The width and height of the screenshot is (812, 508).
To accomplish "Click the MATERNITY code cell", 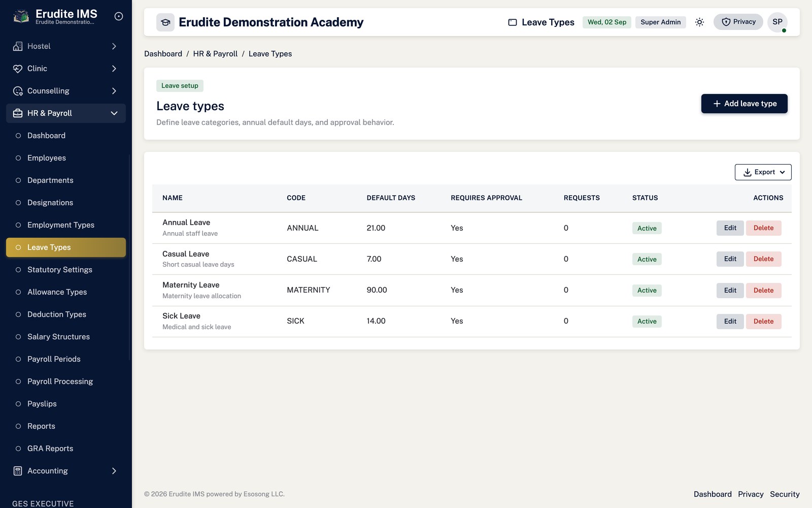I will pos(309,290).
